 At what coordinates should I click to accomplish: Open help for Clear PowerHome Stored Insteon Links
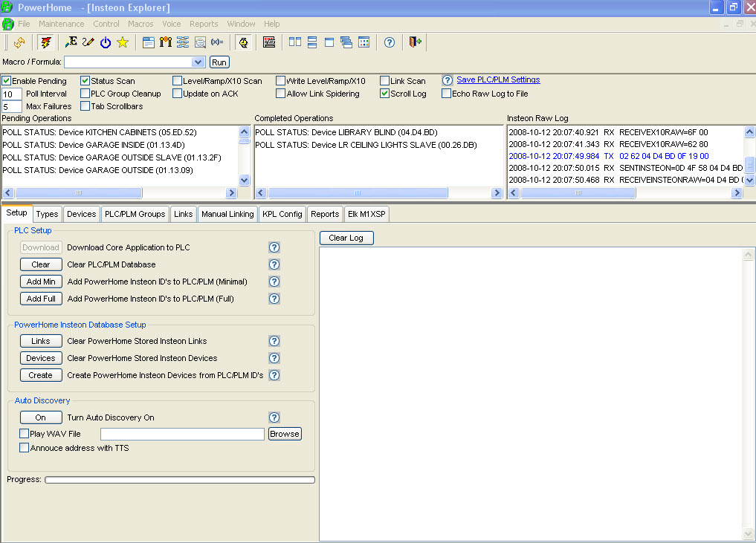274,341
